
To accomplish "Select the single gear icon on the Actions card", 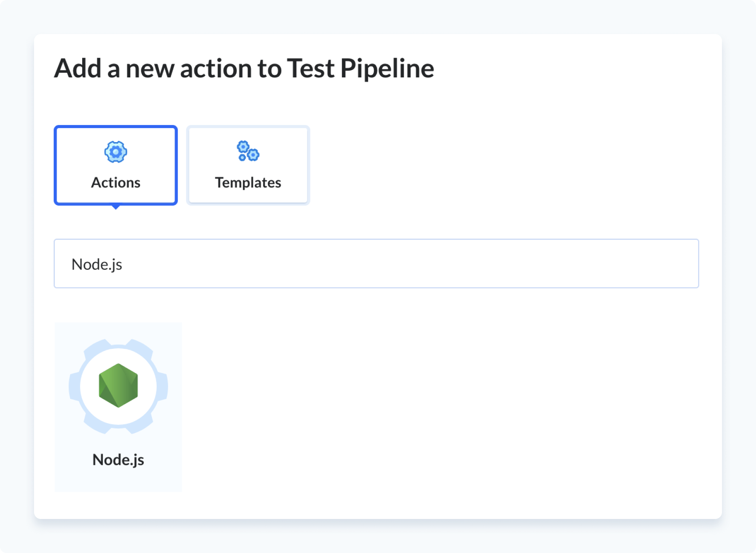I will coord(115,152).
